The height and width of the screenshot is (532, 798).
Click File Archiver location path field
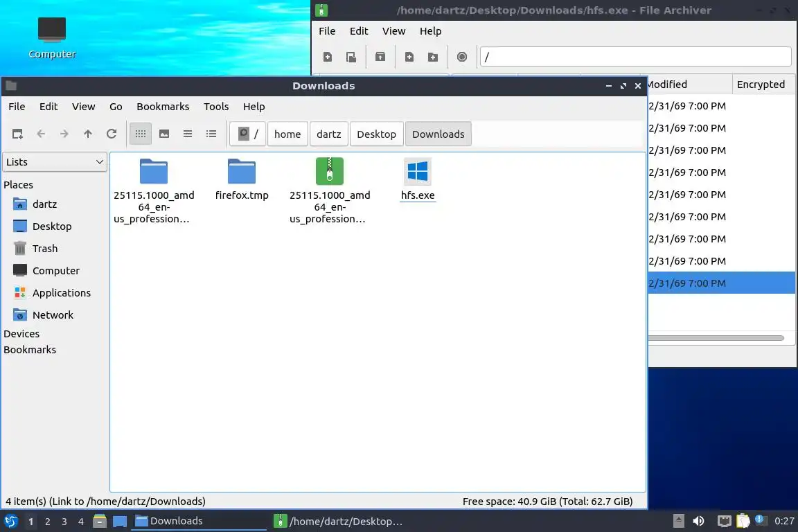click(636, 57)
